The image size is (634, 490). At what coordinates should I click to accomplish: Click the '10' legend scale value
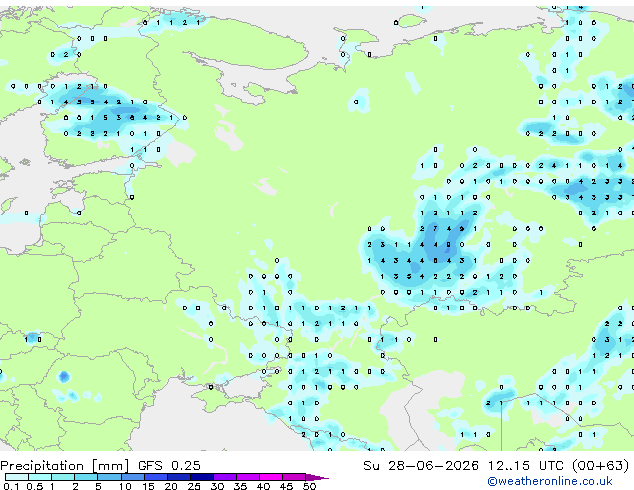(125, 486)
